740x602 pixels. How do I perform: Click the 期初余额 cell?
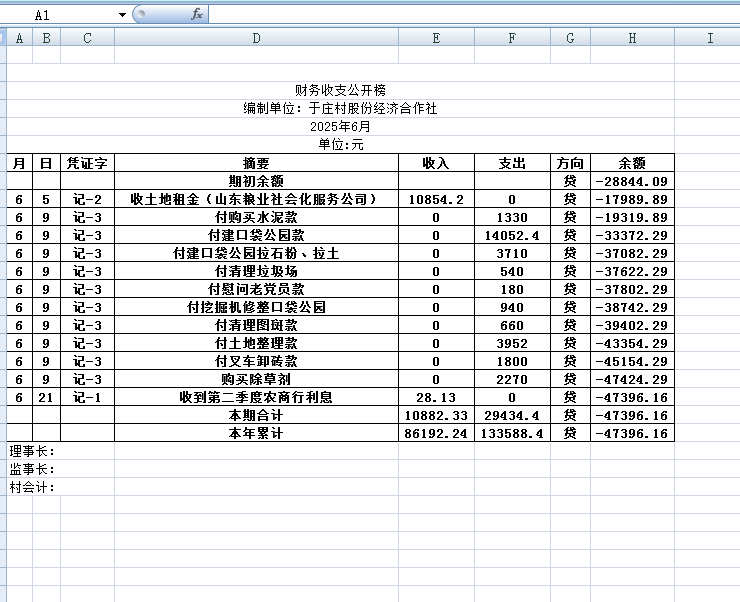click(256, 181)
